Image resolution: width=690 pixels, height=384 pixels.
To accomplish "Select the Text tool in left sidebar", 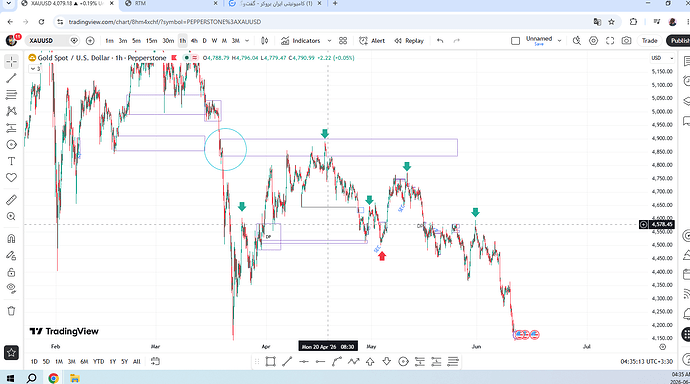I will point(11,161).
